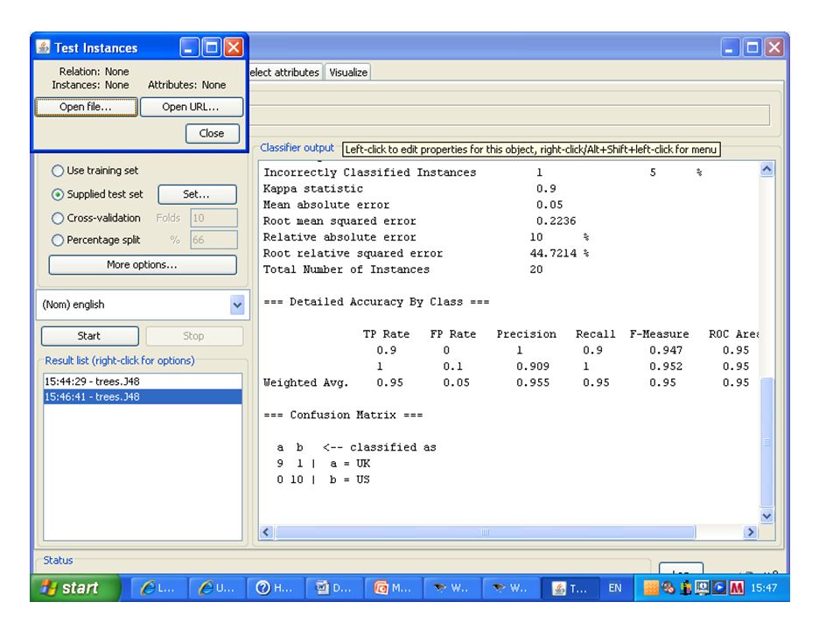The width and height of the screenshot is (840, 630).
Task: Switch to the Word document taskbar item 'D...'
Action: coord(334,588)
